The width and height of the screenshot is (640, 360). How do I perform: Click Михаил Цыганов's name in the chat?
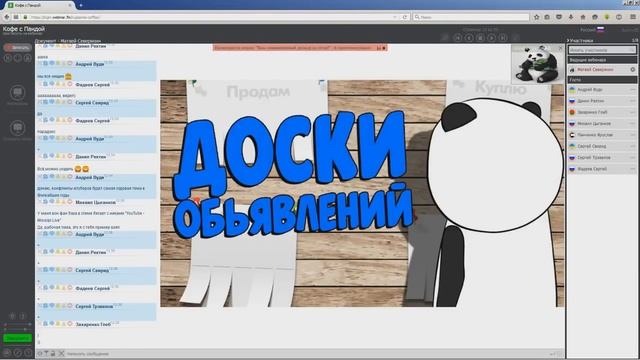[x=96, y=202]
